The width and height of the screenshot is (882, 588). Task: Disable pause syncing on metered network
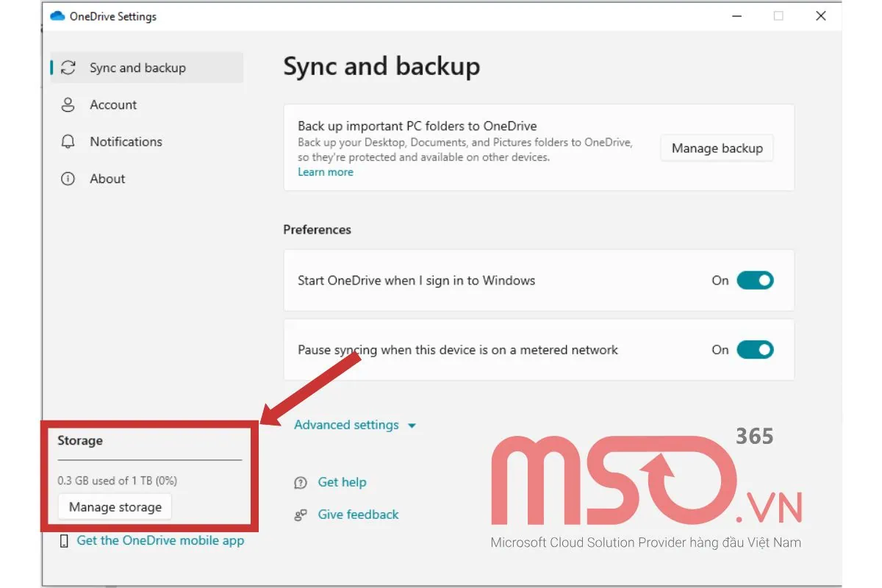tap(755, 350)
